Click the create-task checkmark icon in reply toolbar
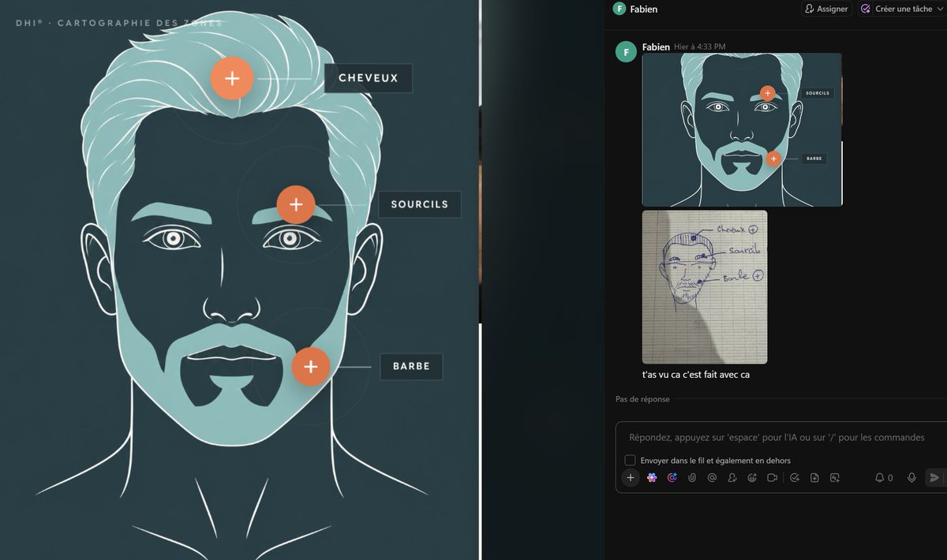947x560 pixels. (795, 477)
